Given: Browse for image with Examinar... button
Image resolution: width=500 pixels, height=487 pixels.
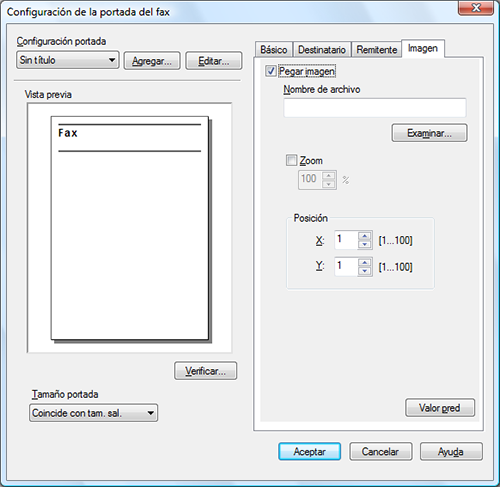Looking at the screenshot, I should 429,133.
